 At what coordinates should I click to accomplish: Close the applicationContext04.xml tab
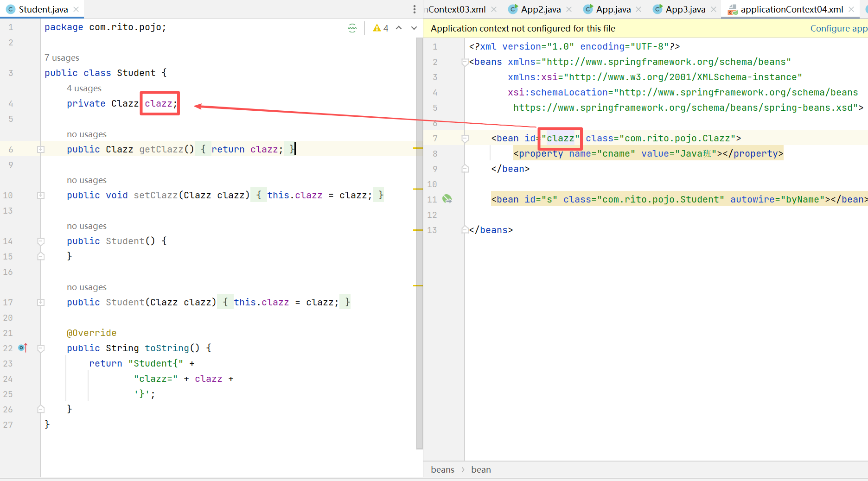[851, 9]
